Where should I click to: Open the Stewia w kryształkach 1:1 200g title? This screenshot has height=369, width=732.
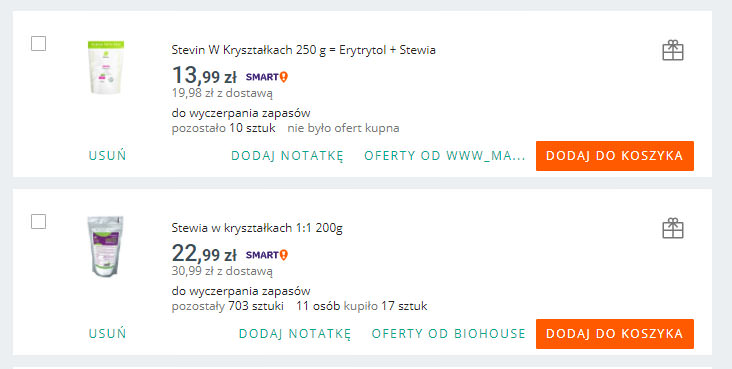[x=257, y=228]
